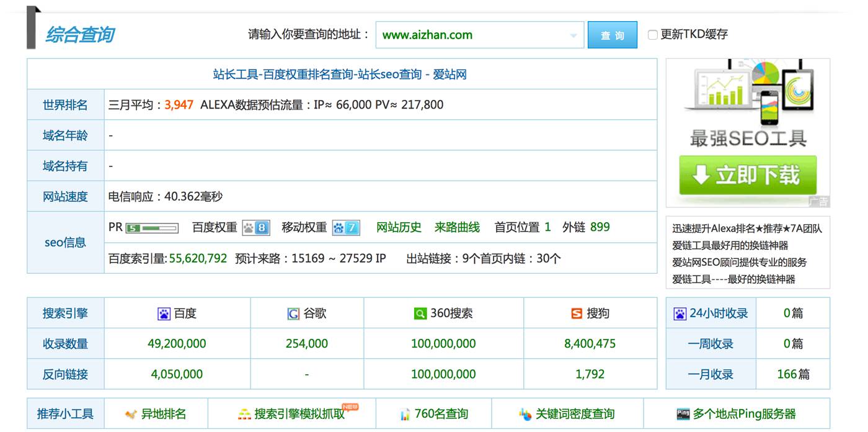868x432 pixels.
Task: Click the PR 5 rank bar
Action: 152,228
